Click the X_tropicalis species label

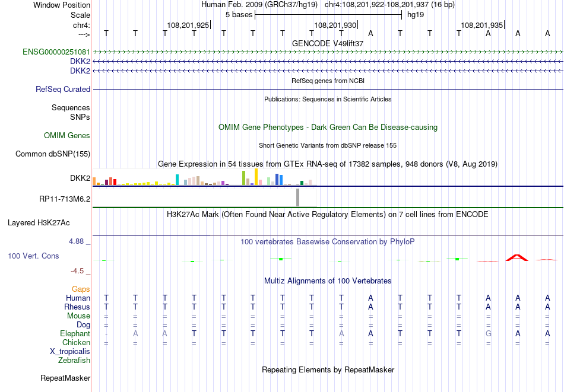tap(70, 352)
